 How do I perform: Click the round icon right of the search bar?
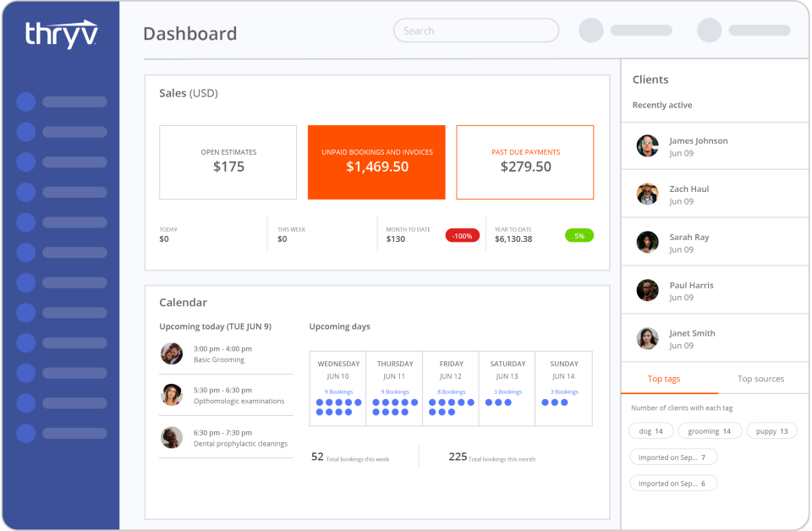590,30
